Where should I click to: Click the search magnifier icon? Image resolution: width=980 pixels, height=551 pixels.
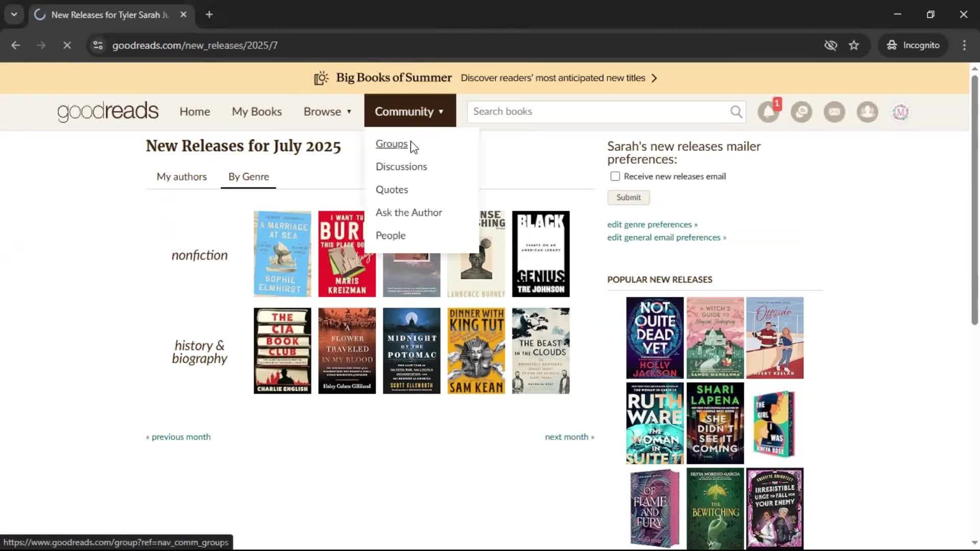point(736,111)
